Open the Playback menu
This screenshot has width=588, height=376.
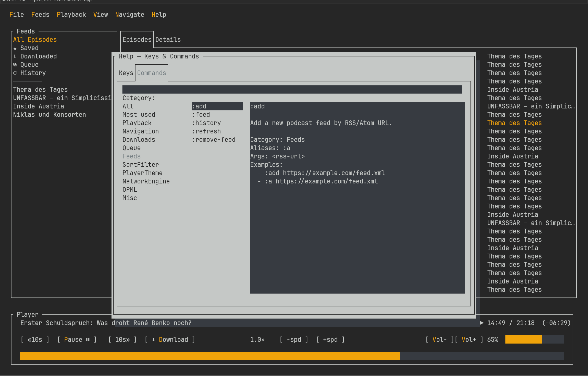(71, 15)
